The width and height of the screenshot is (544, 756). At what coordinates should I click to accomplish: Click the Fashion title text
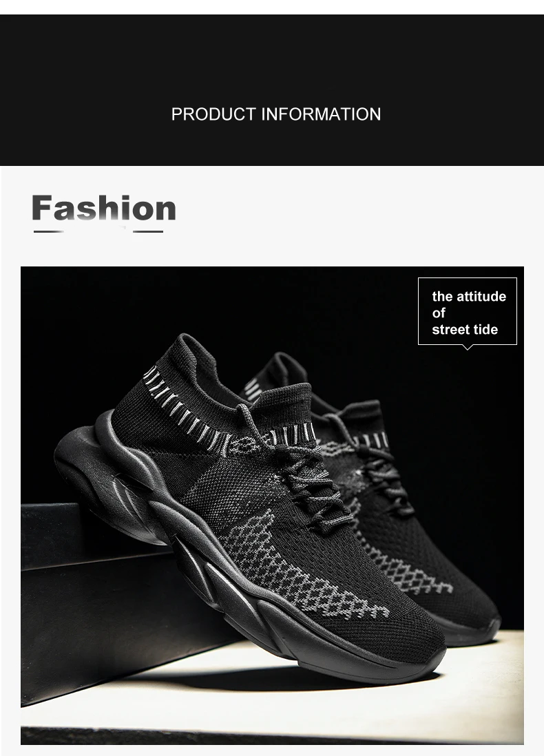(104, 209)
